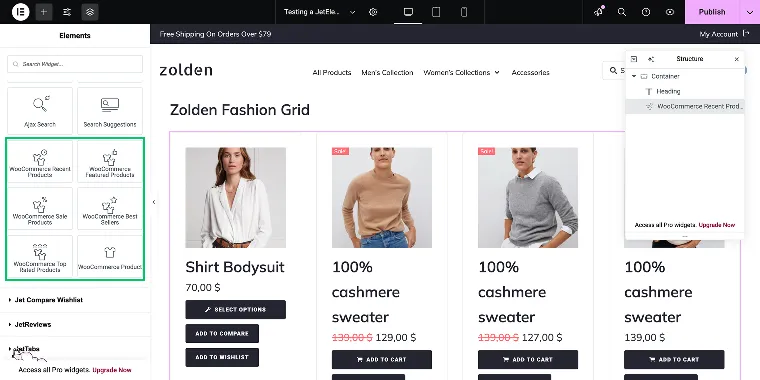760x380 pixels.
Task: Switch to desktop preview mode
Action: click(x=408, y=12)
